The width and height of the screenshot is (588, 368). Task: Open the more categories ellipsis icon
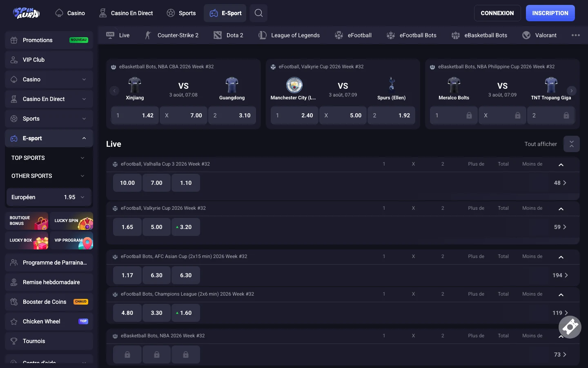[x=576, y=35]
